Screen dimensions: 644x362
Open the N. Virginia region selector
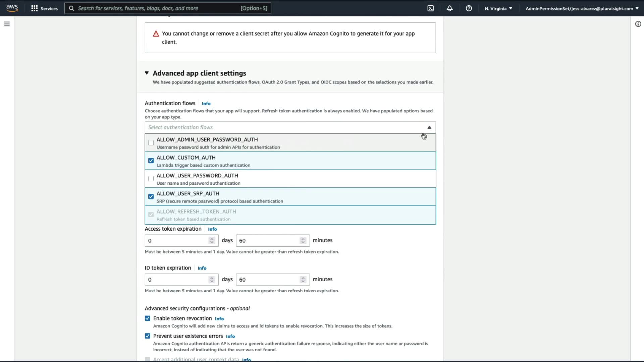coord(498,8)
